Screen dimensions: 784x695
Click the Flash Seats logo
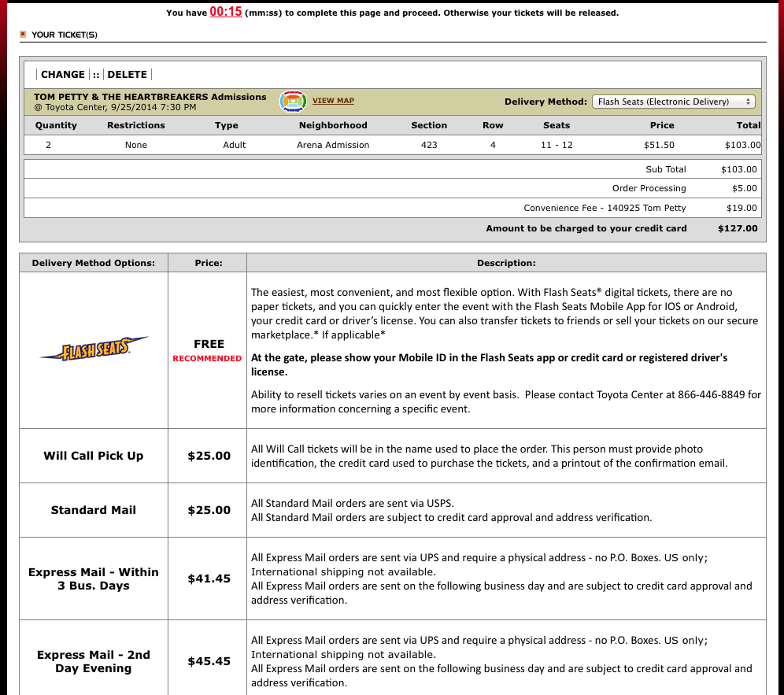tap(94, 349)
